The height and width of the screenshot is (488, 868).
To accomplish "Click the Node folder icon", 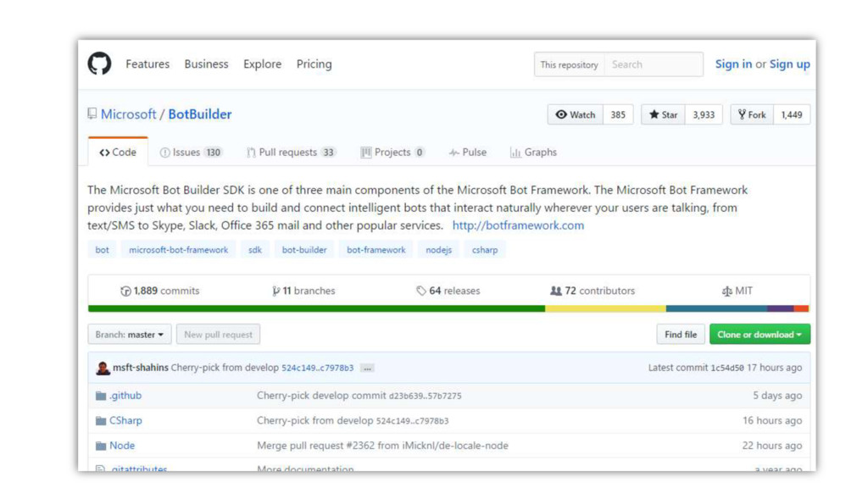I will point(101,446).
